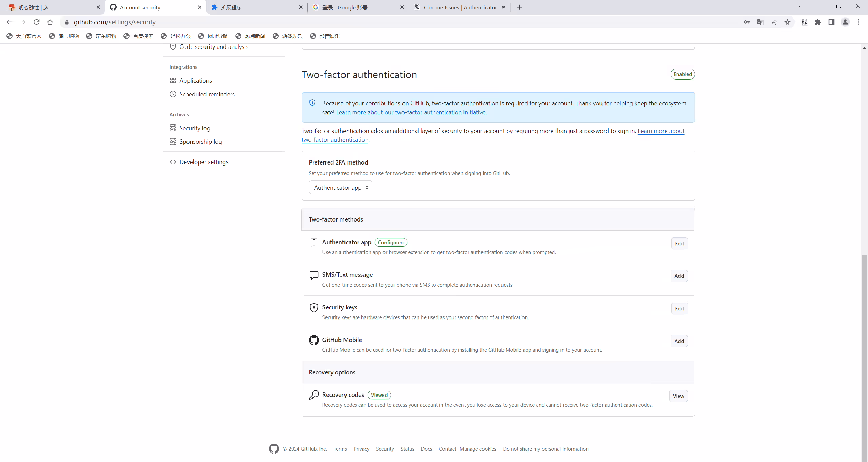Close the 扩展程序 tab
This screenshot has width=868, height=462.
pos(301,7)
